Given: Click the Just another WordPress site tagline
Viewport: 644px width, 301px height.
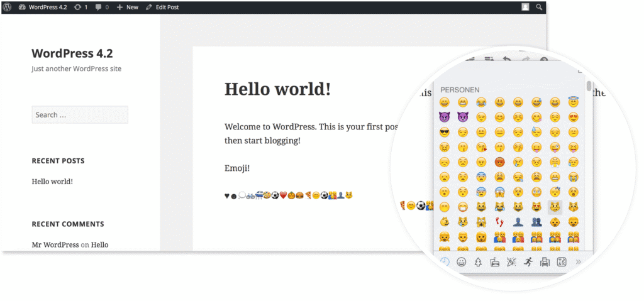Looking at the screenshot, I should (76, 68).
